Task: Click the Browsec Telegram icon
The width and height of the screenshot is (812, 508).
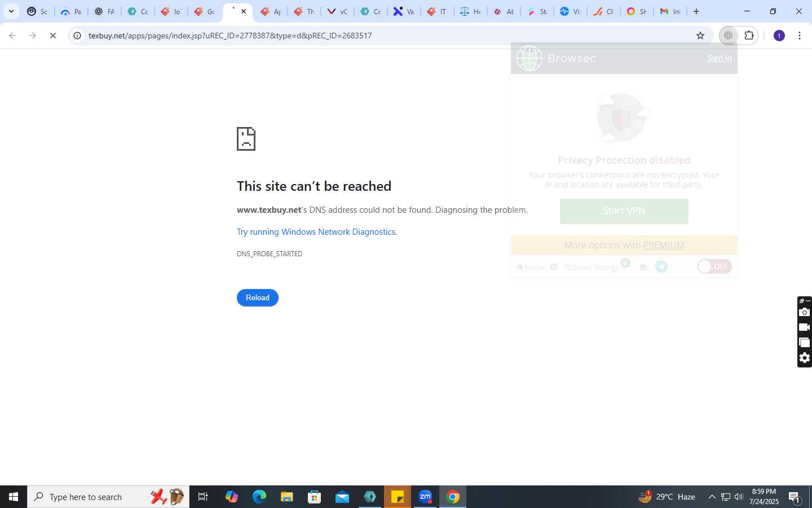Action: 661,266
